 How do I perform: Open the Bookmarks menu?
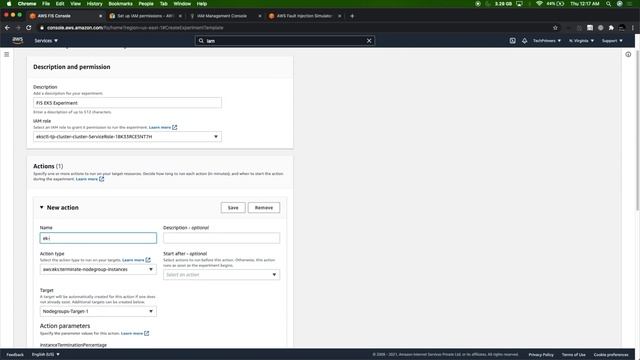point(120,4)
